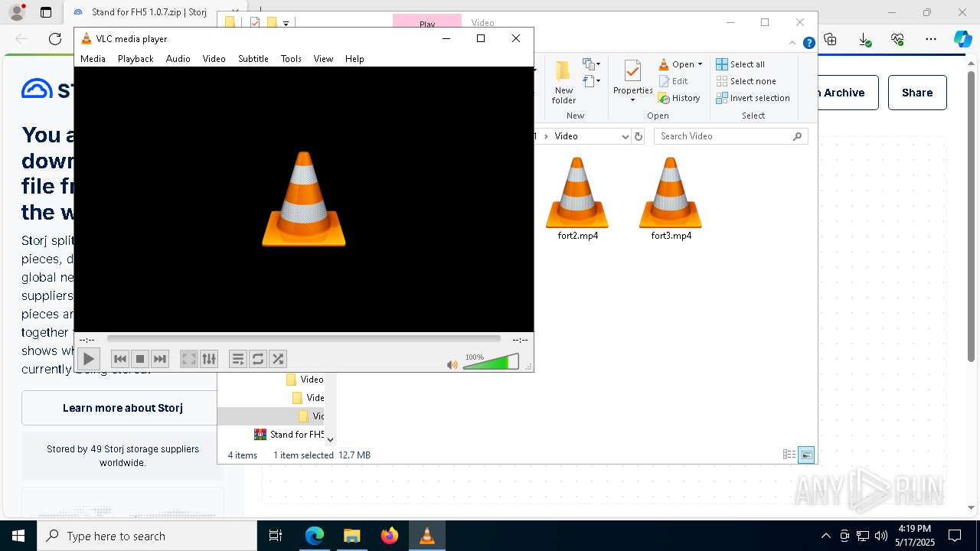Click the VLC Play button
Image resolution: width=980 pixels, height=551 pixels.
[89, 359]
